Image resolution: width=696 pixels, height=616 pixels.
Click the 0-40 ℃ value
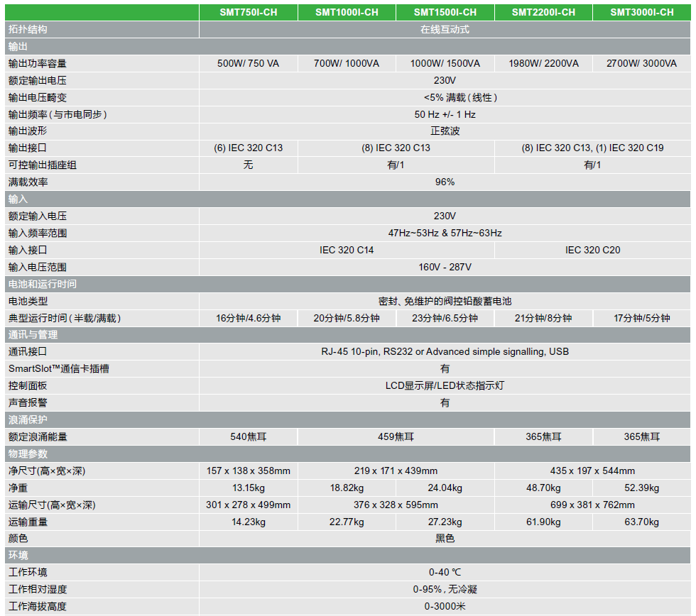click(x=445, y=572)
